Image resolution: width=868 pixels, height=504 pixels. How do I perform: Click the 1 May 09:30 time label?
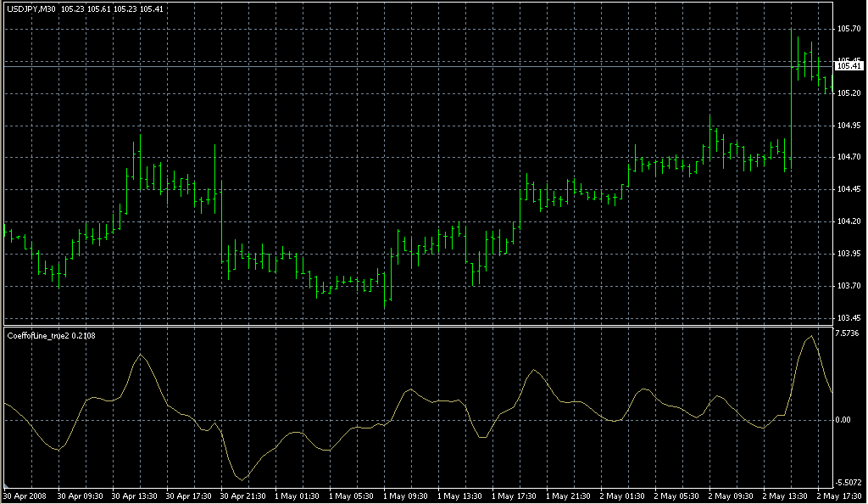point(405,496)
